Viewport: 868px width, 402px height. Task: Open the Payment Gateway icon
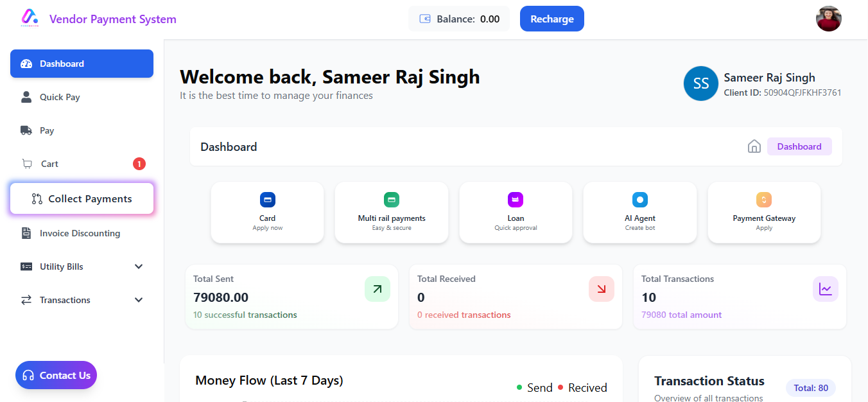764,200
